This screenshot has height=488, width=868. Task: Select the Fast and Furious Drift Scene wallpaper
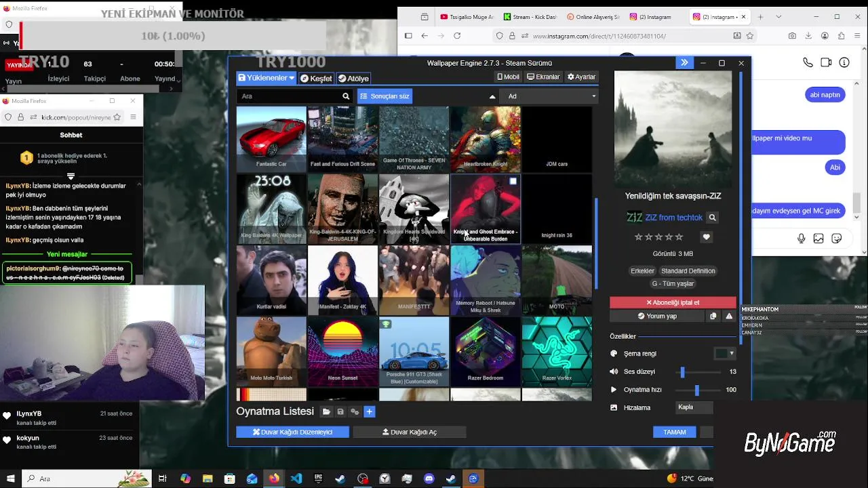(x=342, y=138)
